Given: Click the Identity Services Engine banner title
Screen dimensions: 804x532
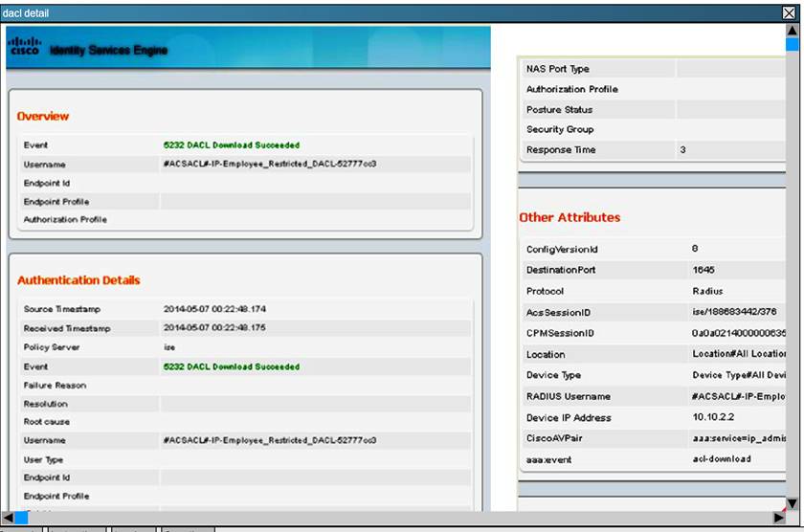Looking at the screenshot, I should click(108, 50).
